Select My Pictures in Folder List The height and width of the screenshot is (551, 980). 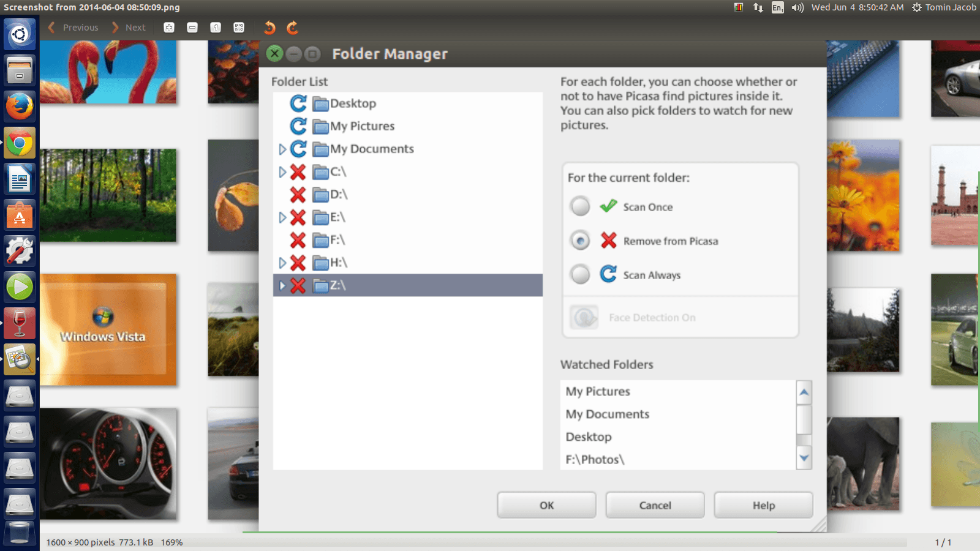[363, 126]
